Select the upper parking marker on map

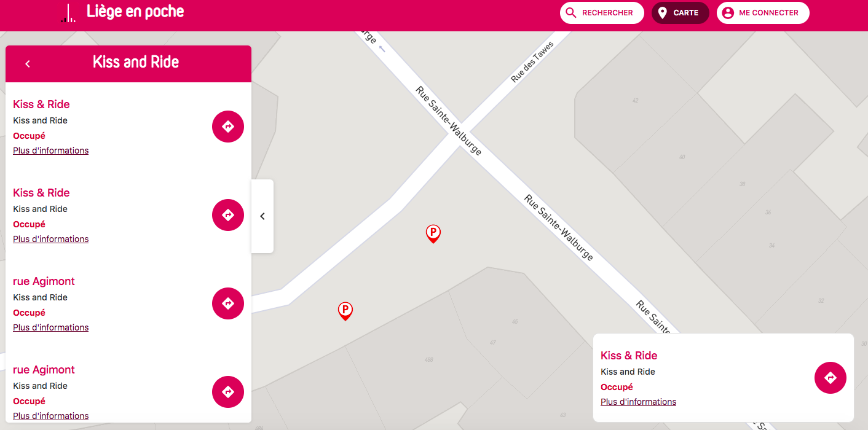click(x=433, y=234)
